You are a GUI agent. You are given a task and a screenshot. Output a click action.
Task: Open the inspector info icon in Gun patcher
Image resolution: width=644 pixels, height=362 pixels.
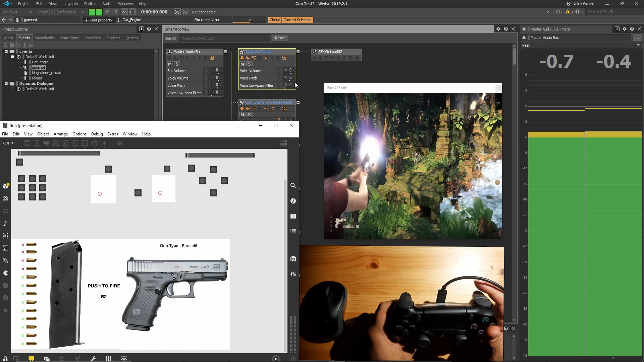point(293,201)
